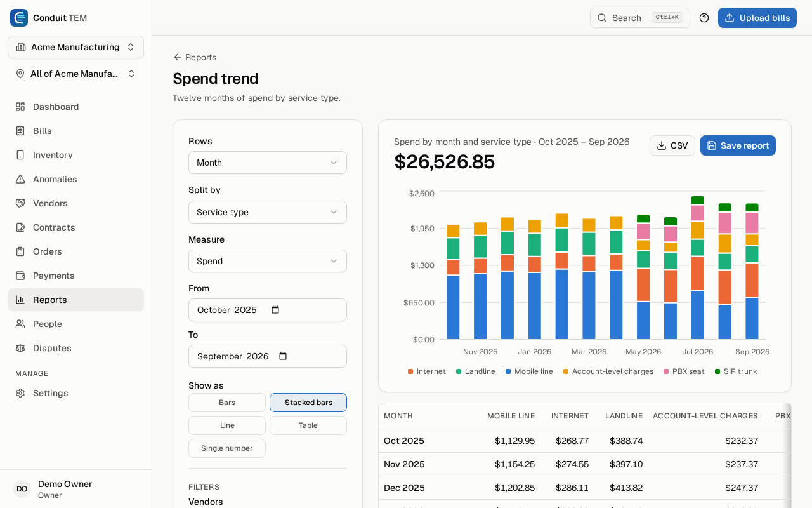
Task: Click the Inventory device icon
Action: point(20,155)
